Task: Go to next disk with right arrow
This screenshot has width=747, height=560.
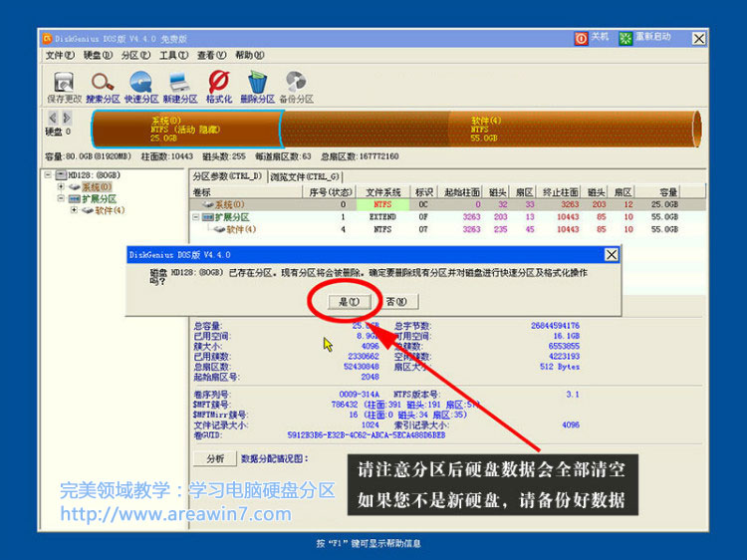Action: (x=67, y=118)
